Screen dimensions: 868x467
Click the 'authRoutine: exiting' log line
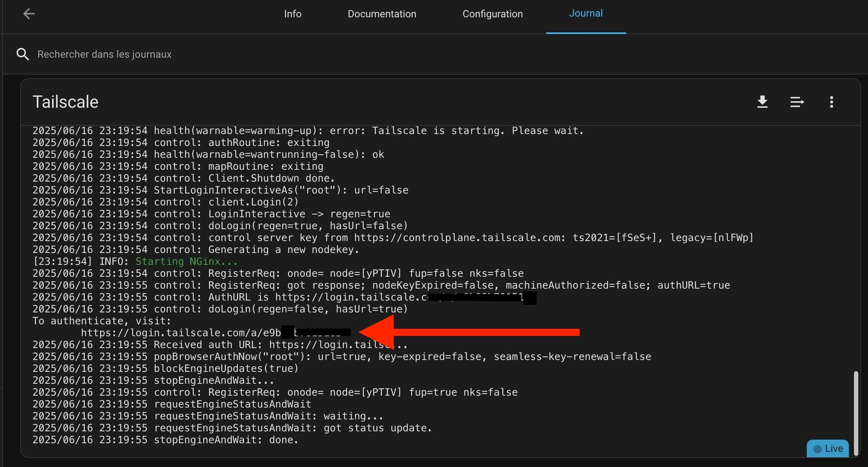(x=181, y=143)
